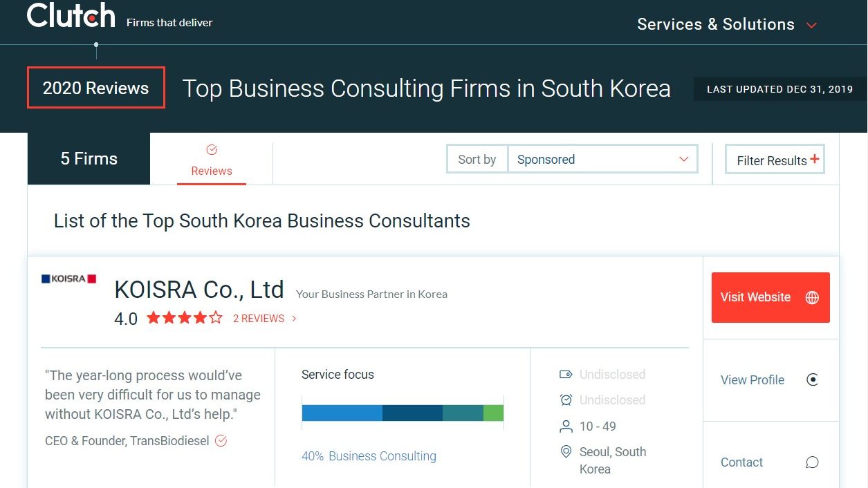Click the Contact speech bubble icon
Screen dimensions: 868x488
[x=813, y=462]
